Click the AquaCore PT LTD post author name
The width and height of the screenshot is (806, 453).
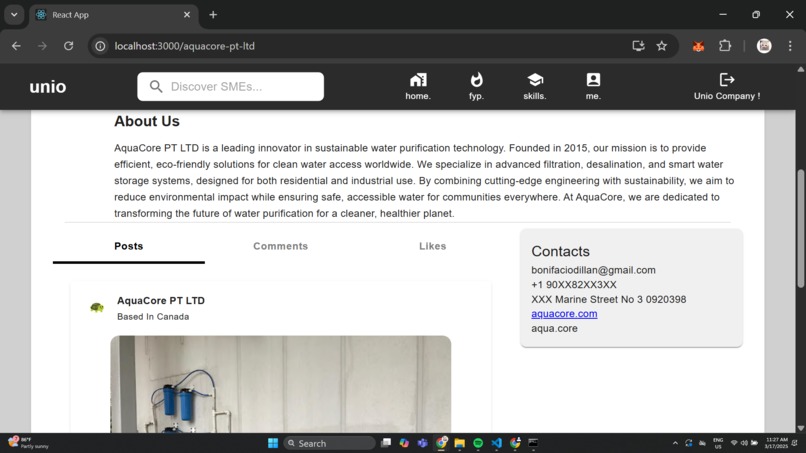(161, 301)
